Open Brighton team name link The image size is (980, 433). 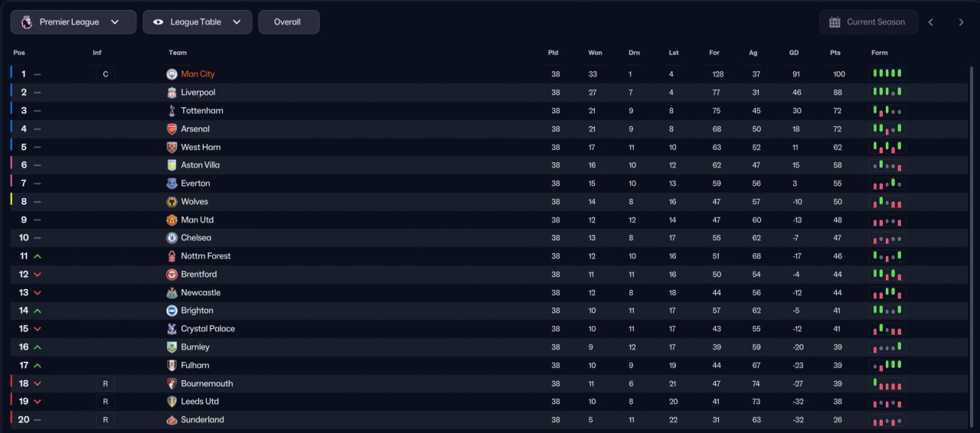197,311
